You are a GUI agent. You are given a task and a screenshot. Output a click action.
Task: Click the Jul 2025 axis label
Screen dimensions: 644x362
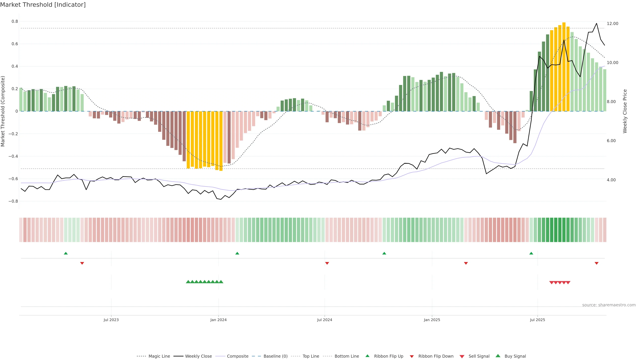click(x=537, y=320)
